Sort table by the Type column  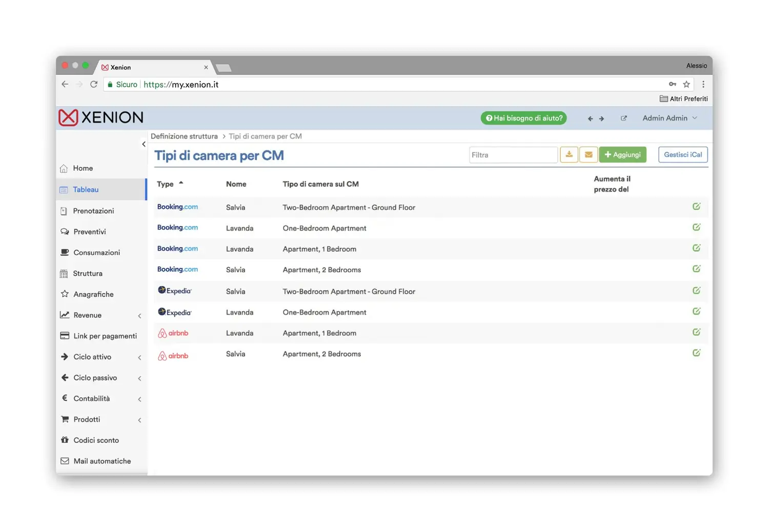tap(166, 184)
